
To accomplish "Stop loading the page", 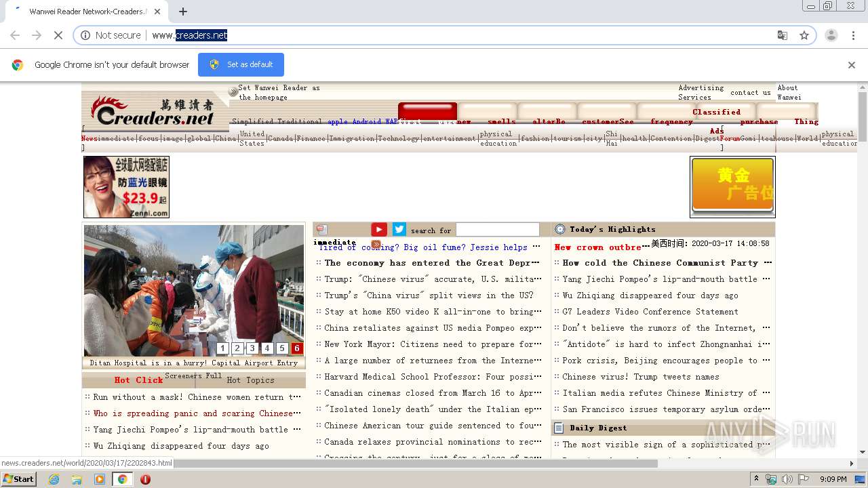I will click(x=58, y=35).
